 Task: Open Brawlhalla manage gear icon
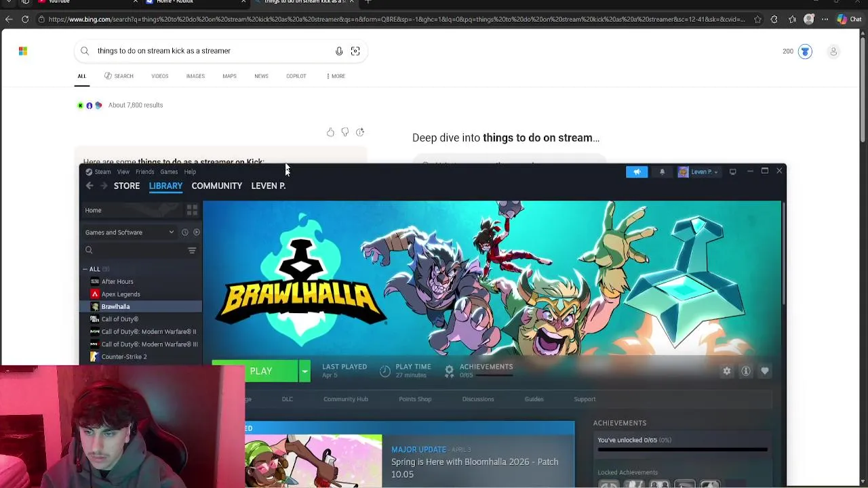click(x=727, y=371)
